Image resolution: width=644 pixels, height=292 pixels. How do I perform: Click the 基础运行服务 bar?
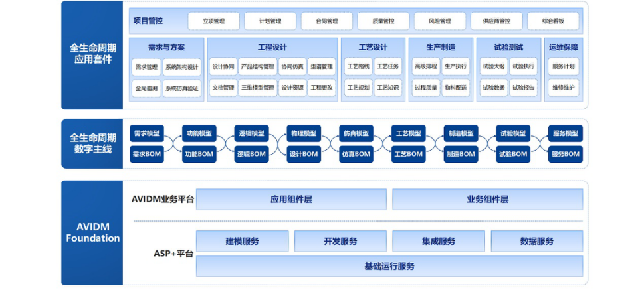point(389,266)
